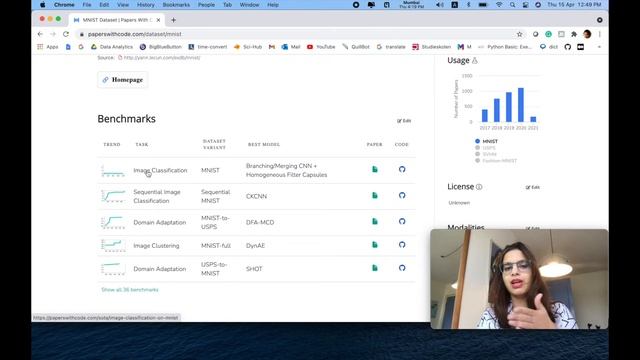Open the Edit menu in the menu bar
640x360 pixels.
point(104,5)
